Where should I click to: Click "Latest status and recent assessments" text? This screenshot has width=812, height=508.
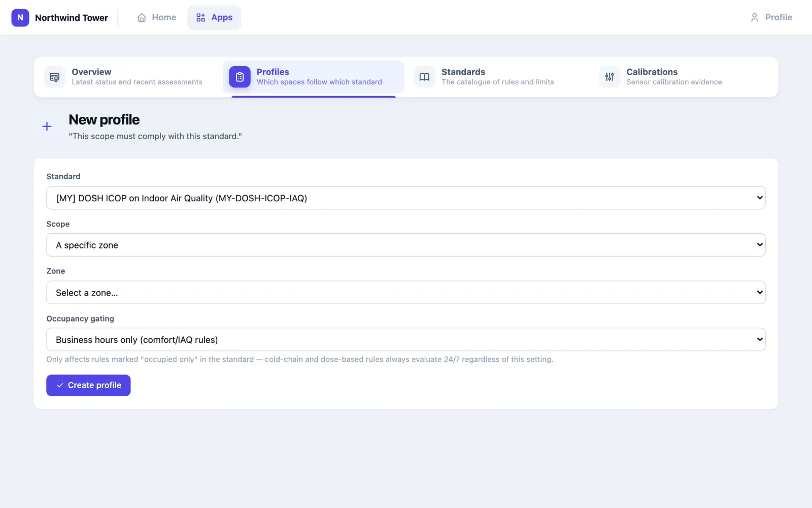pyautogui.click(x=137, y=82)
